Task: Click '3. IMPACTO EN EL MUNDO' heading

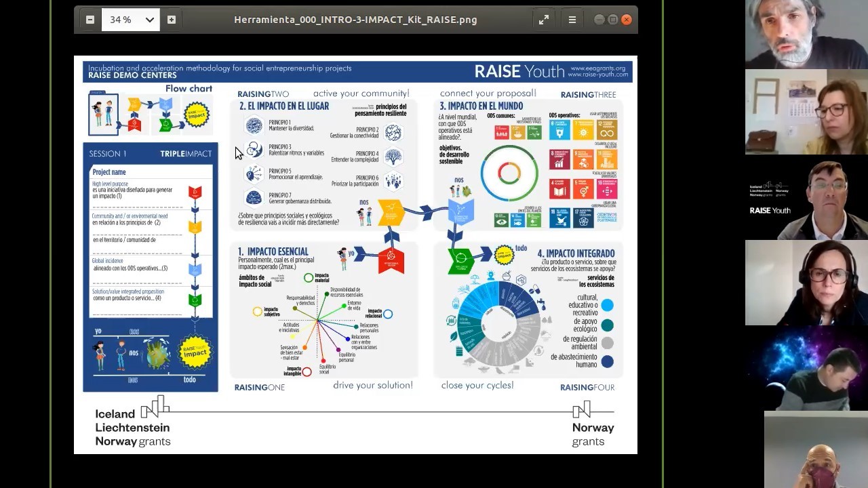Action: pyautogui.click(x=481, y=106)
